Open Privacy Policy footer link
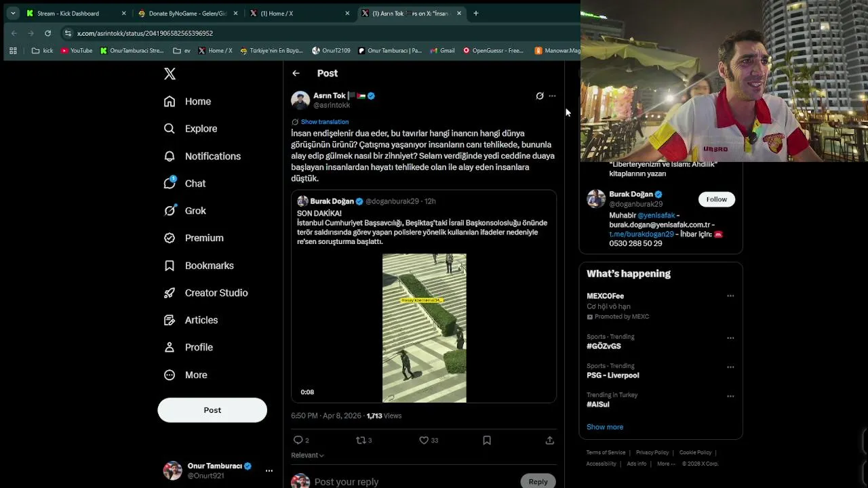Image resolution: width=868 pixels, height=488 pixels. 652,453
